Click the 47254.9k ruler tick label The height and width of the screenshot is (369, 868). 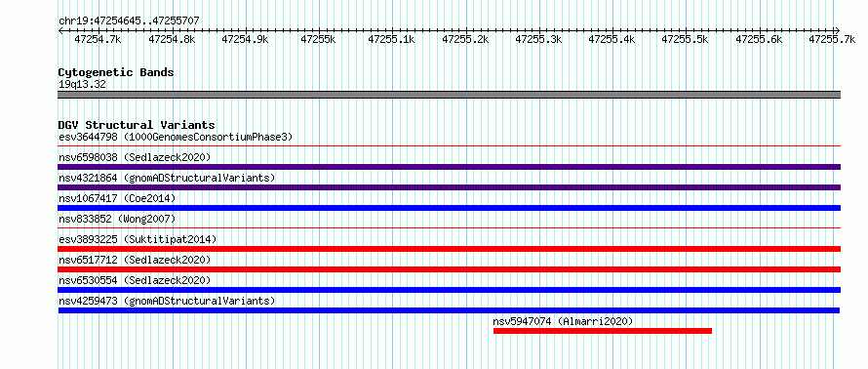[x=245, y=39]
